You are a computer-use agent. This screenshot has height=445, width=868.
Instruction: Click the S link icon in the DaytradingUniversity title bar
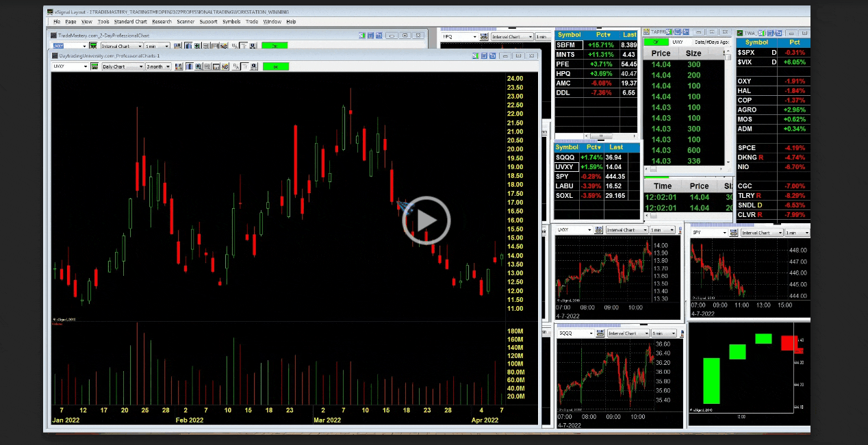[474, 55]
